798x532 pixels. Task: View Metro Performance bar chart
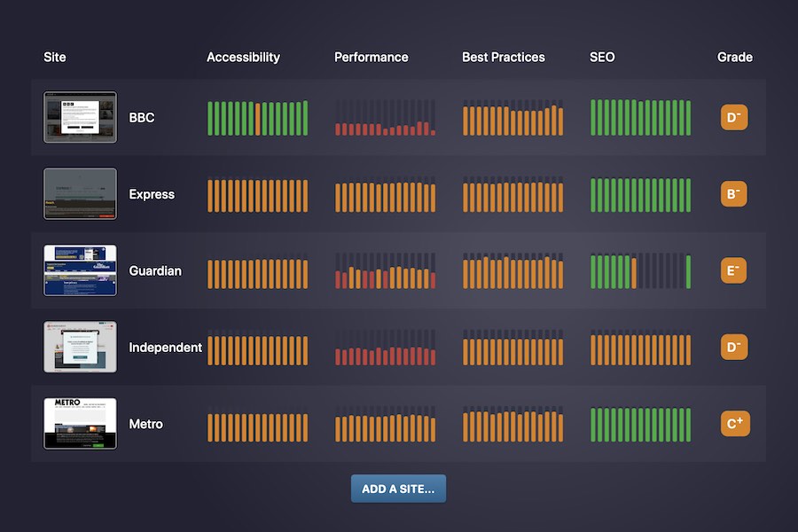[386, 424]
